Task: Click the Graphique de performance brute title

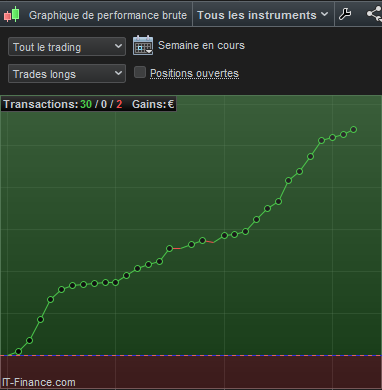Action: (108, 15)
